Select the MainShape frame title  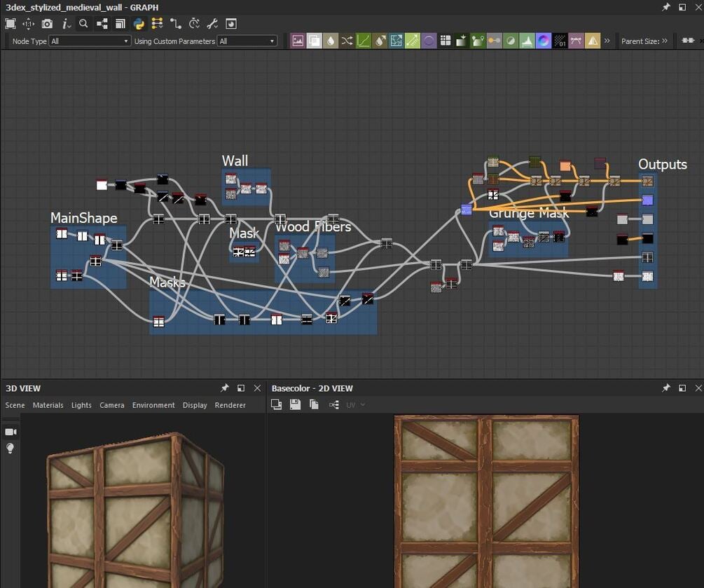(83, 218)
